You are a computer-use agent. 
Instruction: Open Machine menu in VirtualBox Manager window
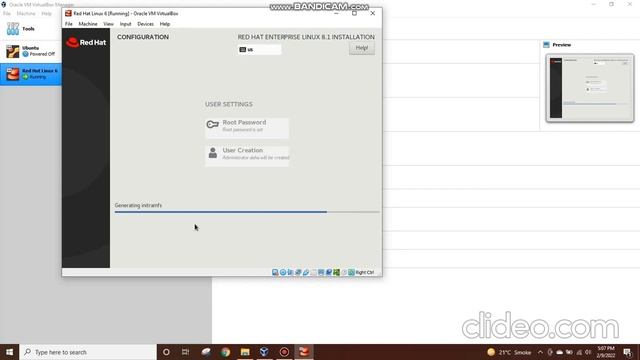(26, 13)
